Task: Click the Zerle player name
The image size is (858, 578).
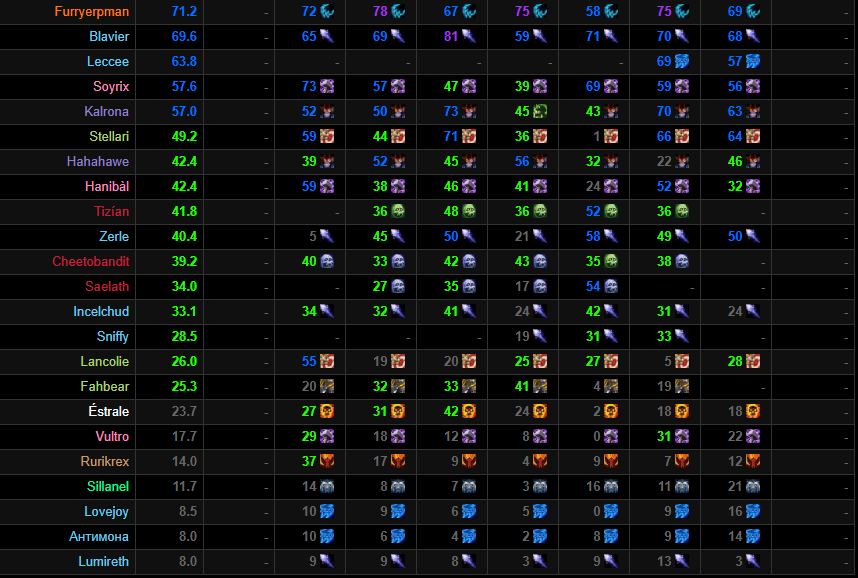Action: tap(114, 236)
